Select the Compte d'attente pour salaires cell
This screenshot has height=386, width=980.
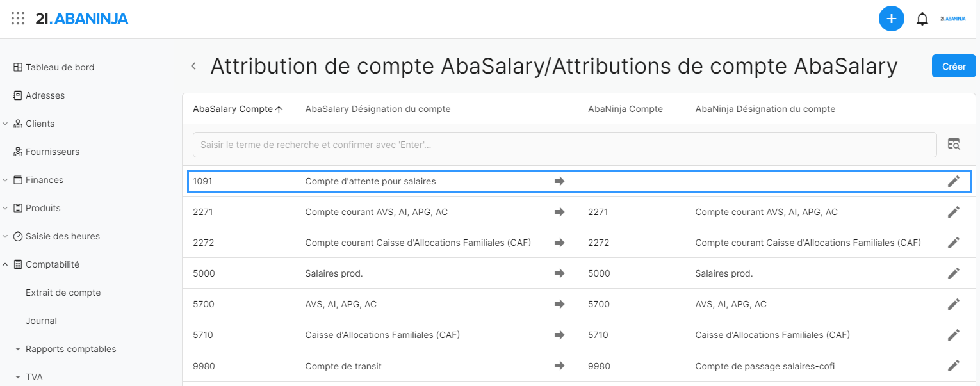tap(370, 181)
